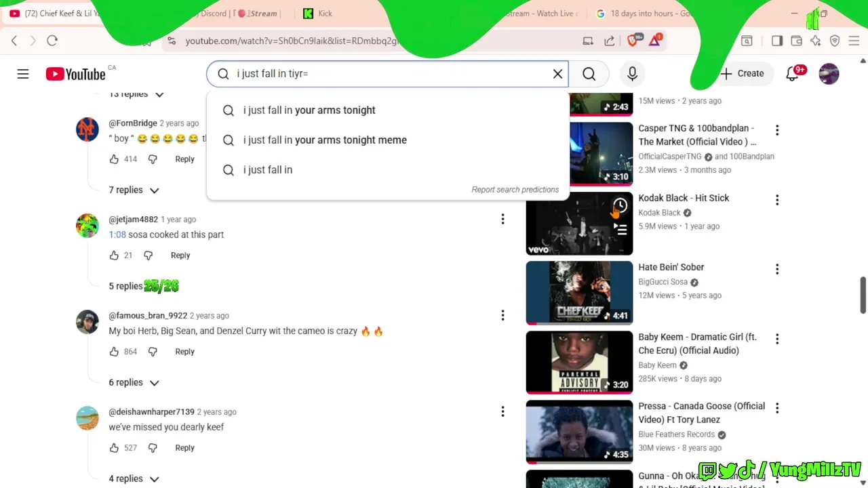Clear the search box text

click(x=557, y=74)
